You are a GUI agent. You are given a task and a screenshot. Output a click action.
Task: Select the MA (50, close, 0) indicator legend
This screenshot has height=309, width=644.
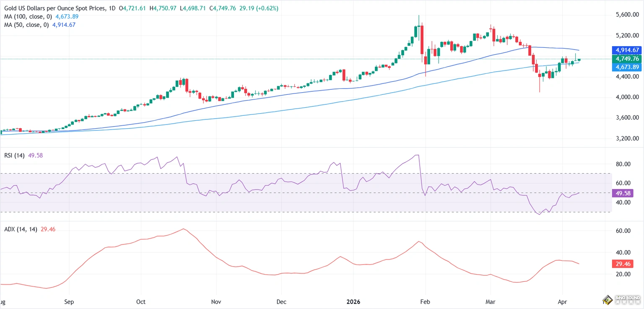coord(26,25)
